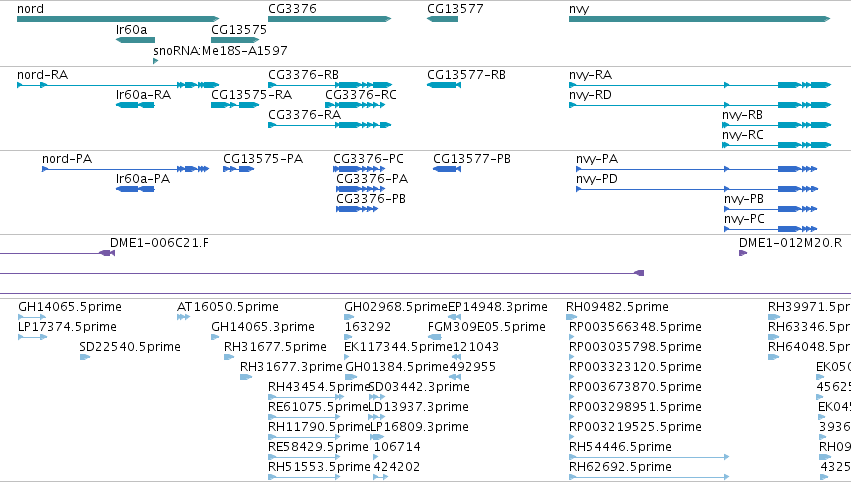
Task: Select the RE61075.5prime EST label
Action: (x=318, y=408)
